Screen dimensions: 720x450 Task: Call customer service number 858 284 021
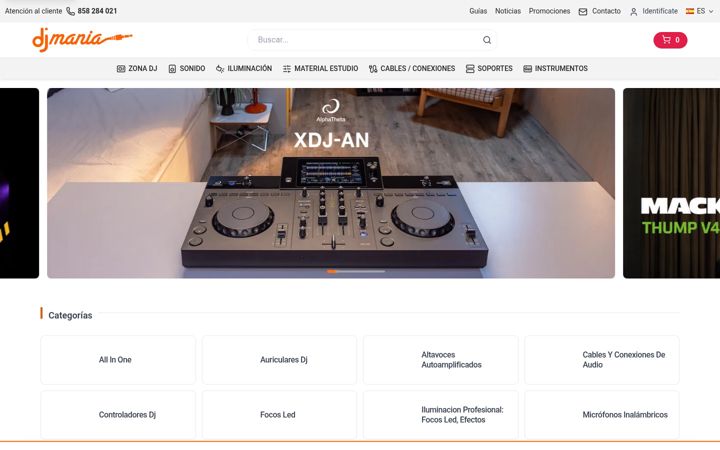point(97,11)
